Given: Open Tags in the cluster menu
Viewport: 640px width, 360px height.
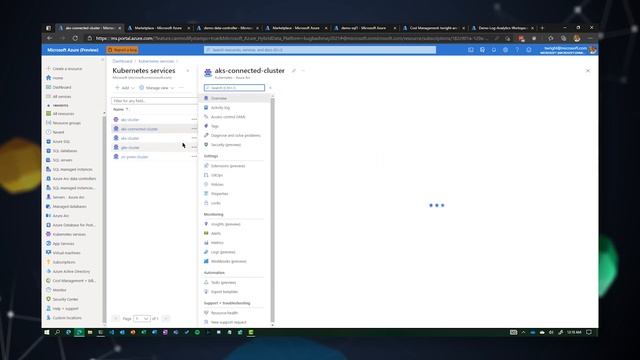Looking at the screenshot, I should [215, 126].
